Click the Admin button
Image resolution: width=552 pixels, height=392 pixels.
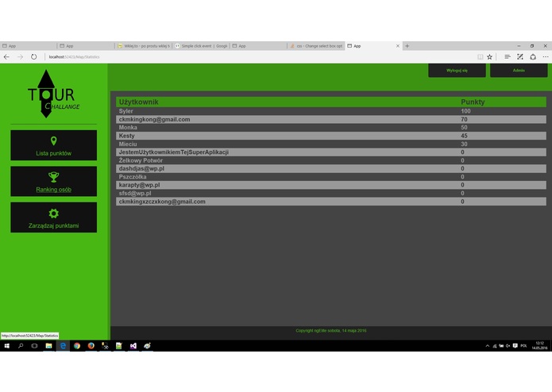tap(519, 71)
